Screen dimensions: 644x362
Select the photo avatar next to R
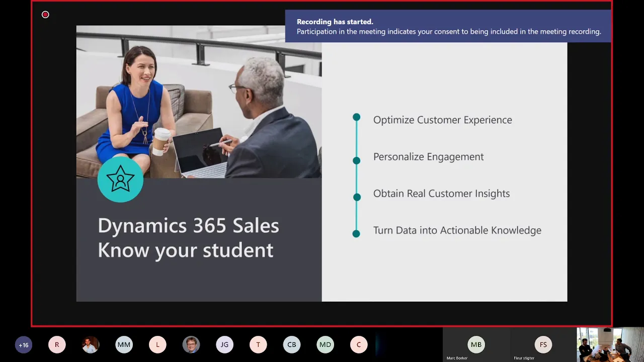pyautogui.click(x=91, y=345)
